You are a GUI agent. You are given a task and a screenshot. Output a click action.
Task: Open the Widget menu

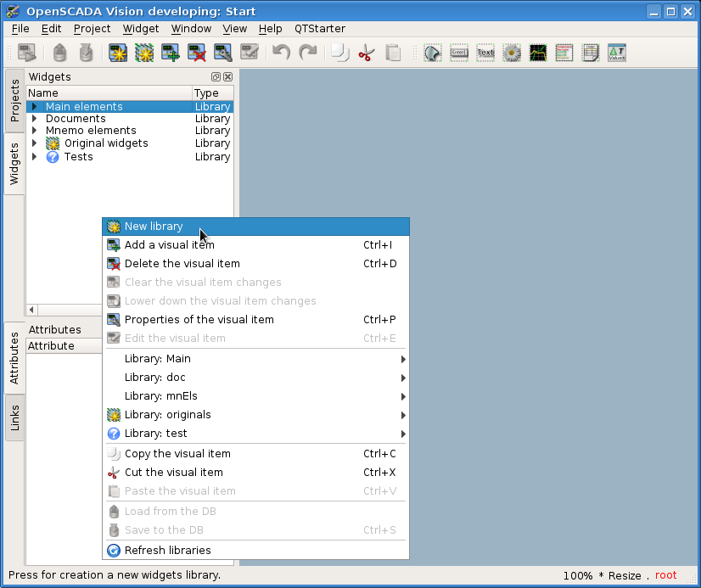[141, 29]
